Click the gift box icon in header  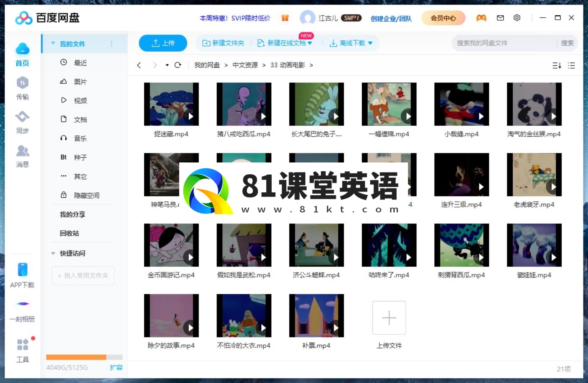coord(285,18)
